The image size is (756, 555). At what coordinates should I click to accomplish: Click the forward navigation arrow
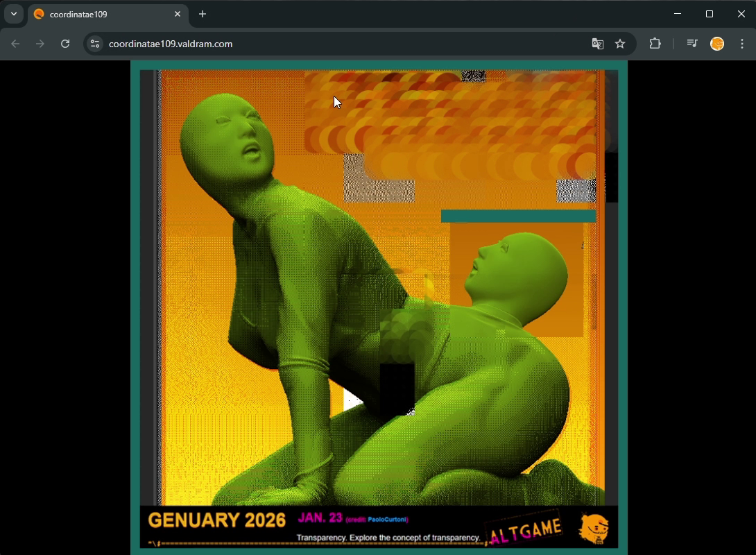(40, 44)
